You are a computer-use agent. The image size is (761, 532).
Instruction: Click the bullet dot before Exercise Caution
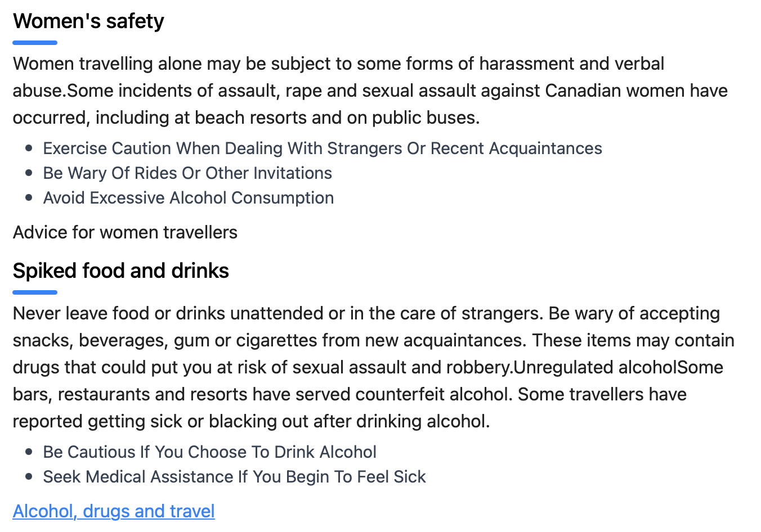point(29,148)
